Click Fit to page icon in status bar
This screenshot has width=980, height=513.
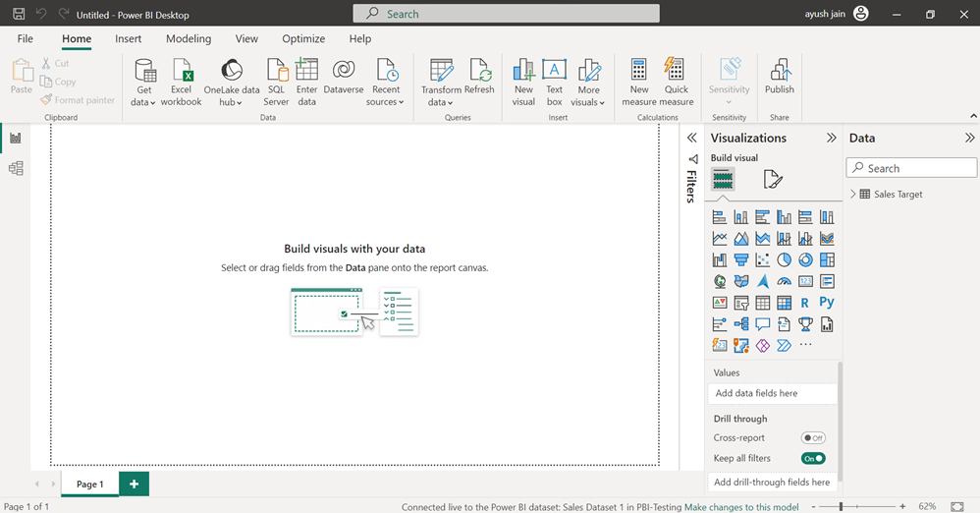pos(956,506)
